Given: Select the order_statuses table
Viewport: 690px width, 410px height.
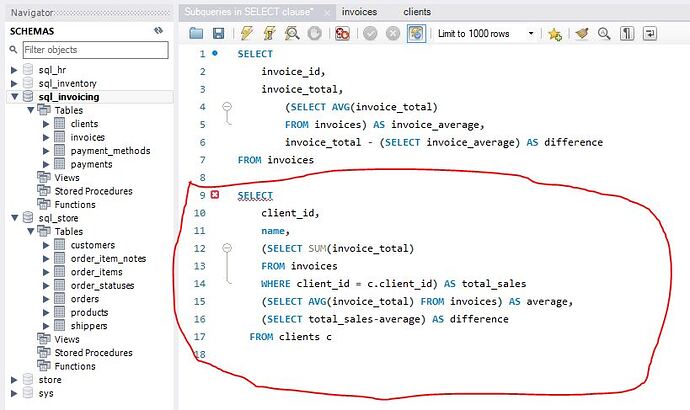Looking at the screenshot, I should point(102,286).
